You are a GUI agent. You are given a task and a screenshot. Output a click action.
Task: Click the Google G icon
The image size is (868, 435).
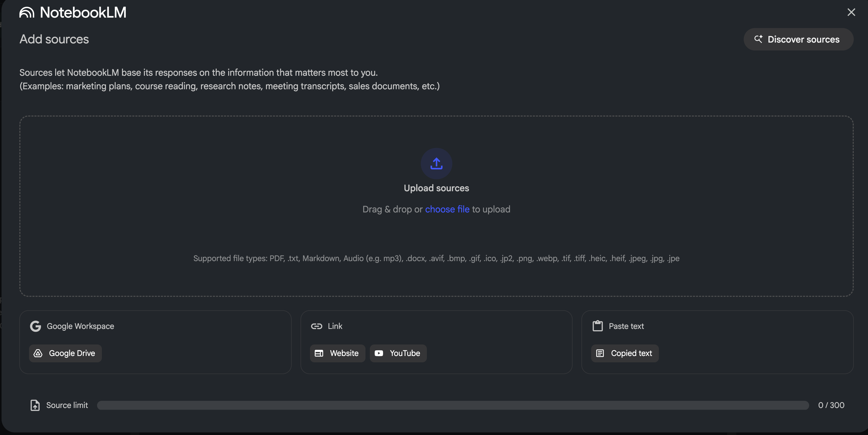coord(35,326)
